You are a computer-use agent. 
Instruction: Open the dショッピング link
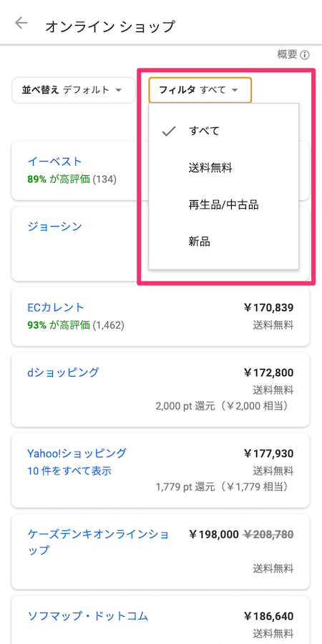[63, 372]
